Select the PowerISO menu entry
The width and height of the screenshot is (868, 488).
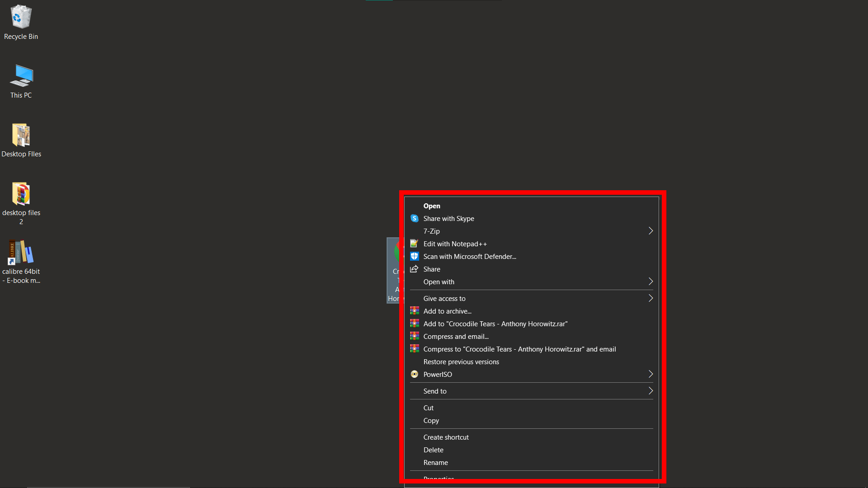pyautogui.click(x=437, y=374)
